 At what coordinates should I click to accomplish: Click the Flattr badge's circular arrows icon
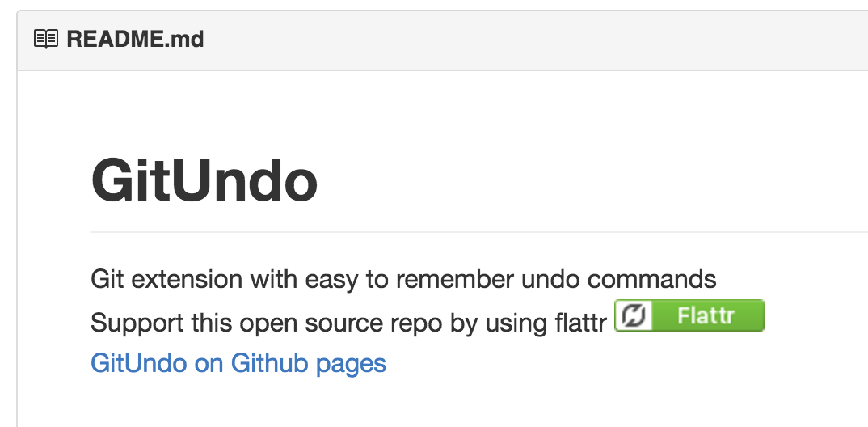(634, 315)
